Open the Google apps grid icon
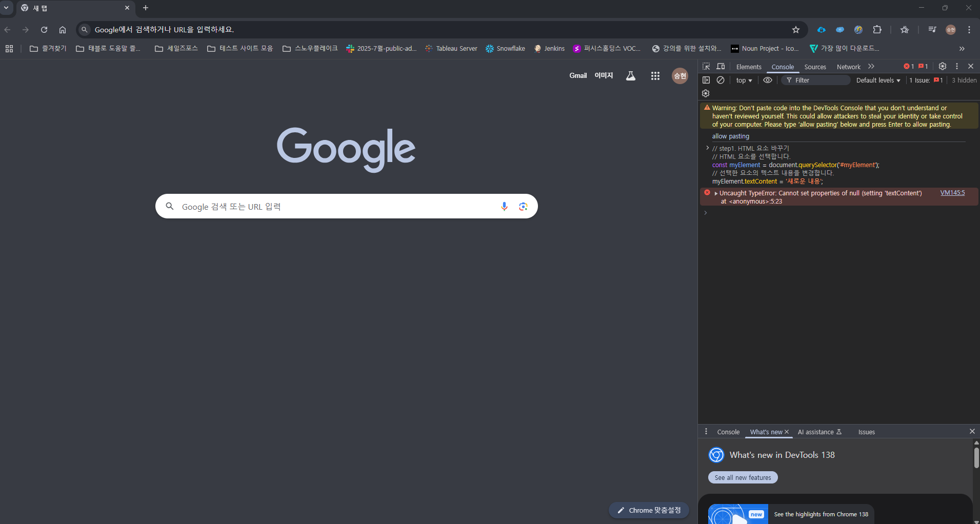 click(x=655, y=76)
